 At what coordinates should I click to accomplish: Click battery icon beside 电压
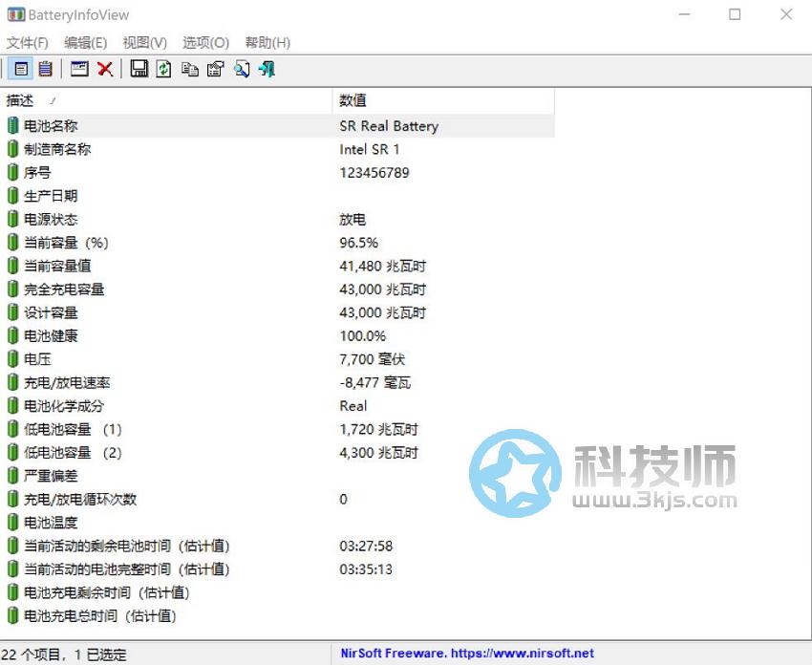point(13,359)
